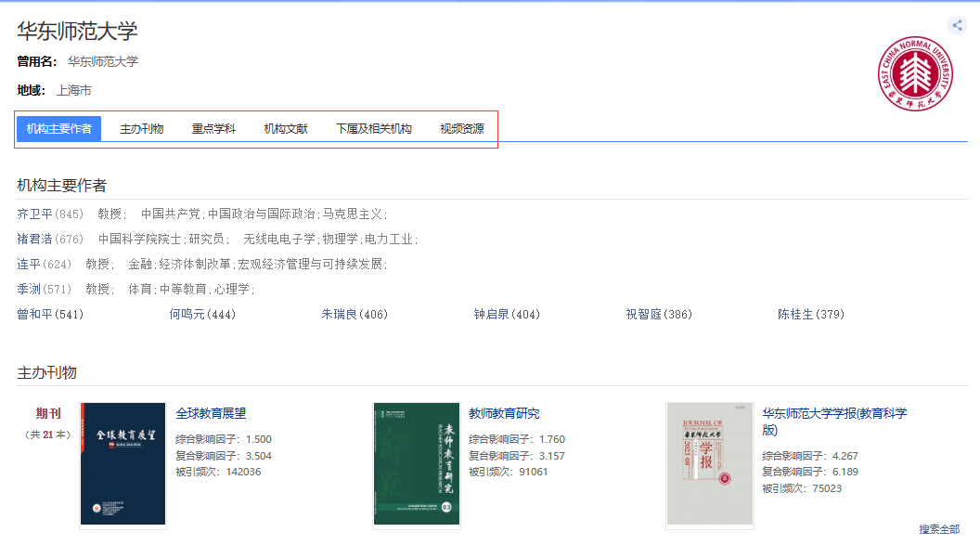
Task: Click the 期刊 category label
Action: [x=48, y=413]
